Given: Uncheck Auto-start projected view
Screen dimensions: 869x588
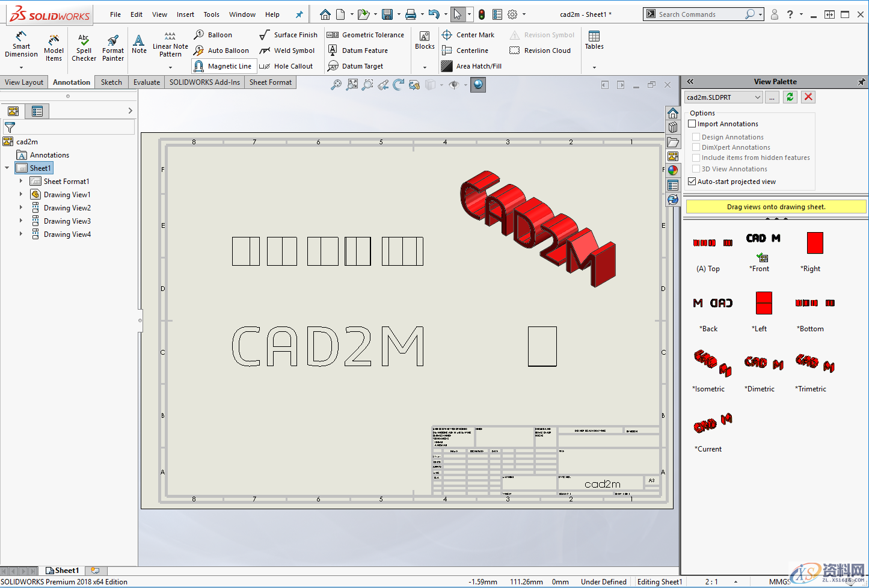Looking at the screenshot, I should click(x=692, y=181).
